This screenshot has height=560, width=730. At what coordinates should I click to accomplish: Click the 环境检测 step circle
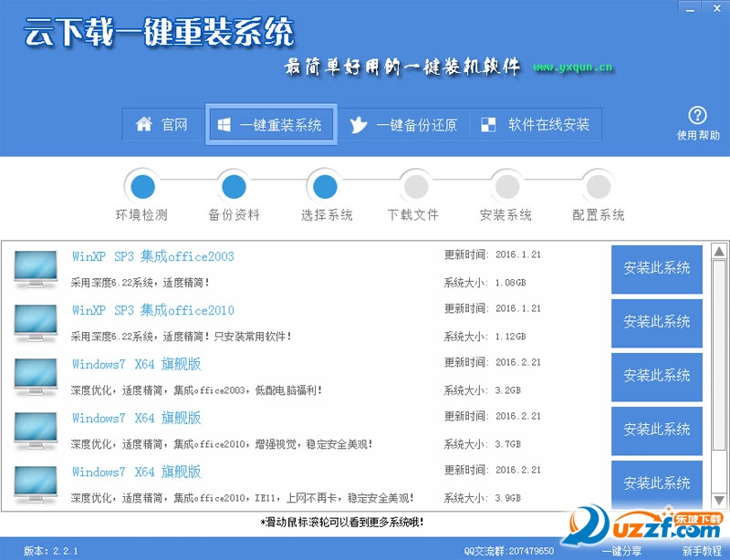tap(142, 187)
